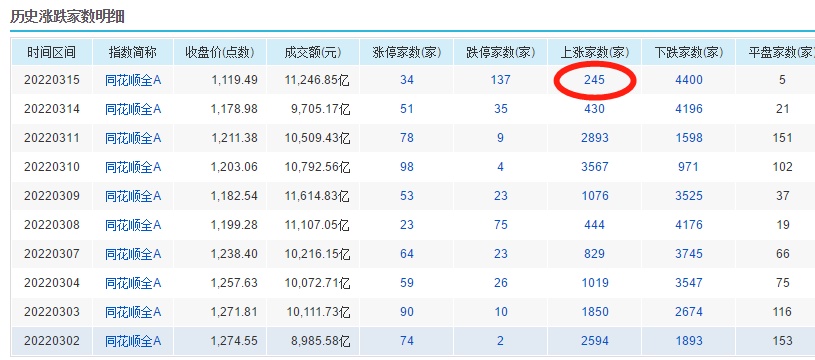Click rising count 2893 for 20220311
Image resolution: width=815 pixels, height=360 pixels.
pos(595,138)
